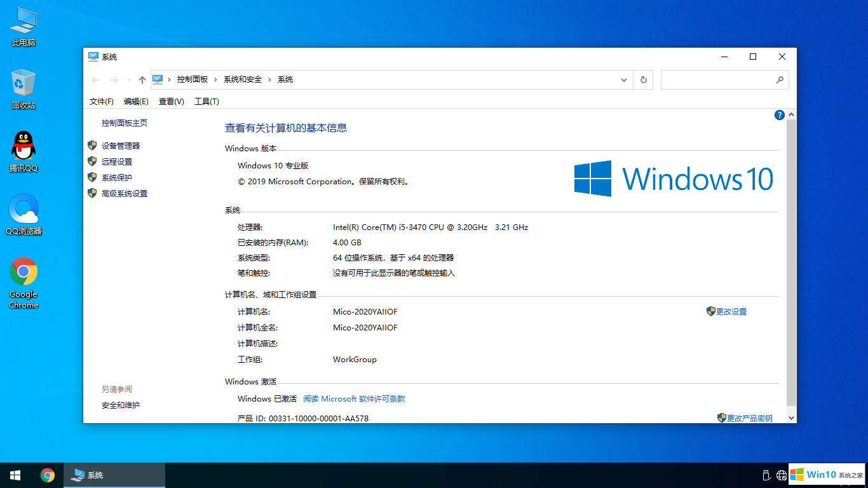Open 安全和维护 link
The width and height of the screenshot is (868, 488).
coord(121,405)
